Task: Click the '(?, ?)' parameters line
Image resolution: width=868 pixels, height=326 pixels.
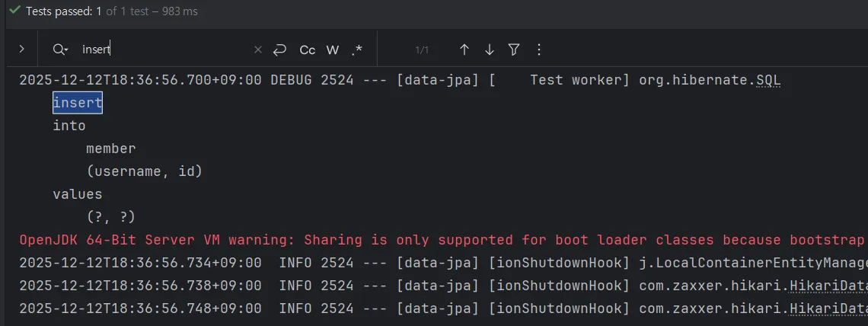Action: (x=111, y=217)
